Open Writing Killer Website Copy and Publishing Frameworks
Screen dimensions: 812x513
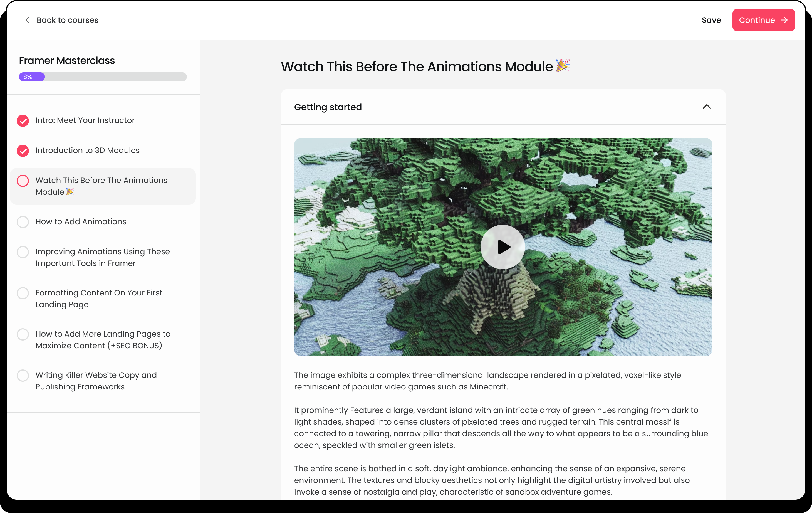pyautogui.click(x=96, y=381)
